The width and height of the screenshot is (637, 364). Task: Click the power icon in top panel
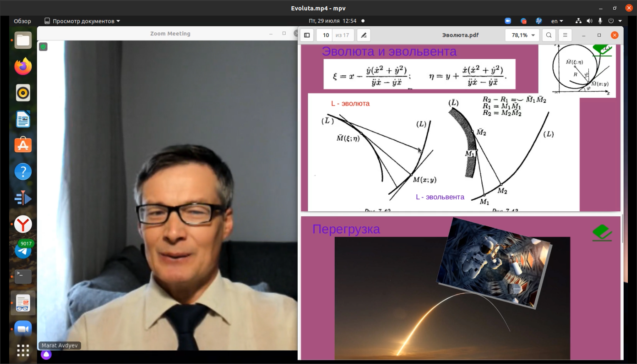point(611,21)
